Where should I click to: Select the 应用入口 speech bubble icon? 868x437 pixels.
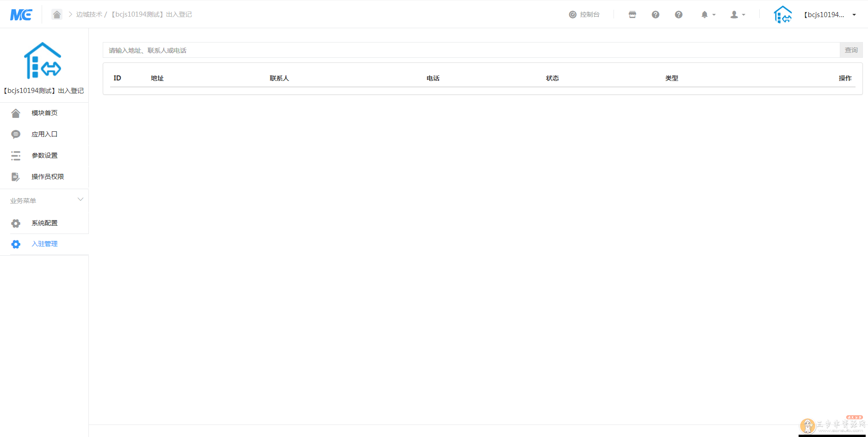pyautogui.click(x=16, y=134)
